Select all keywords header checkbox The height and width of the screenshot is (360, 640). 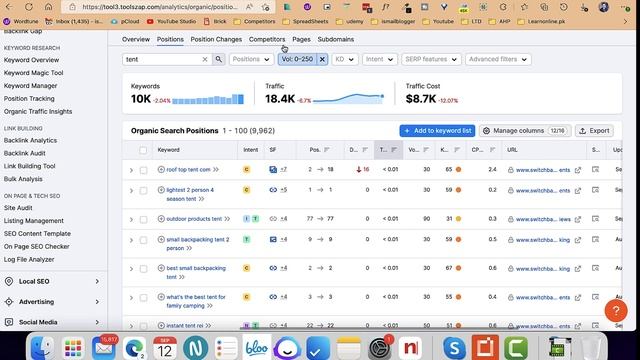pos(143,150)
